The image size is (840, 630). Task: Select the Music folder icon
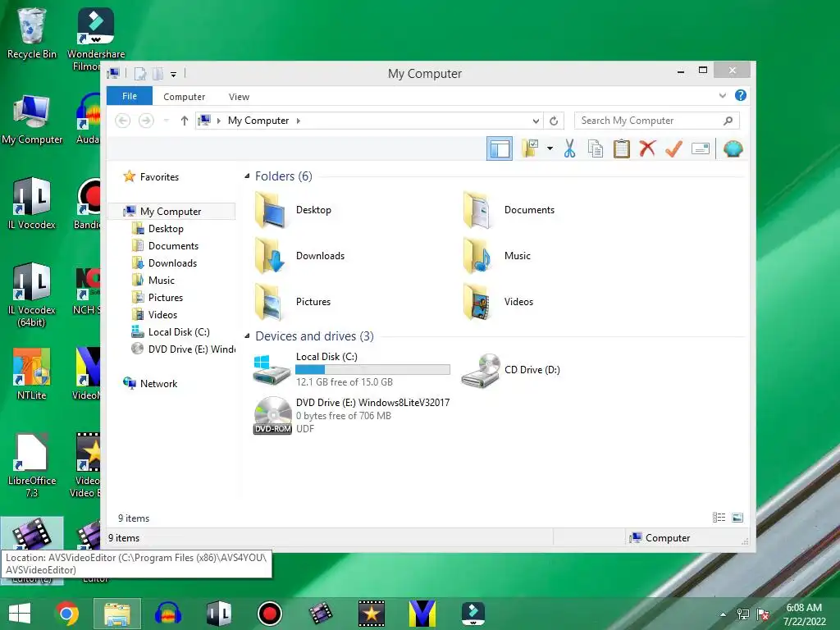click(x=478, y=256)
